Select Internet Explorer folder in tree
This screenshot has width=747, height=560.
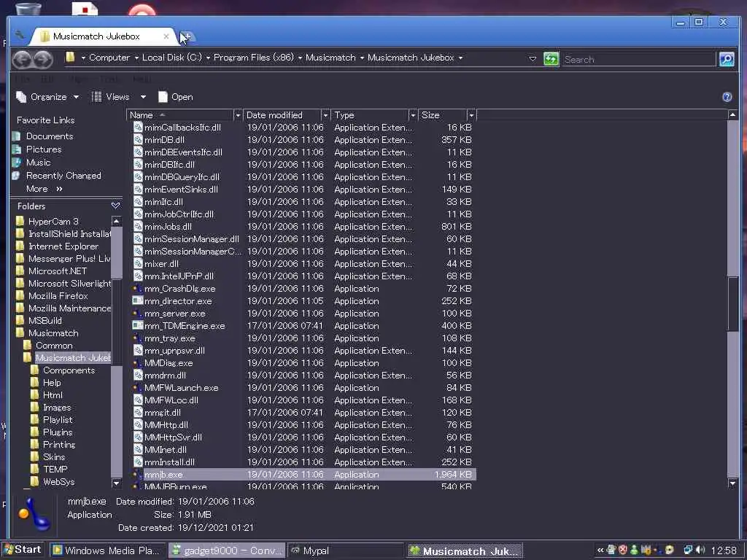pyautogui.click(x=63, y=246)
